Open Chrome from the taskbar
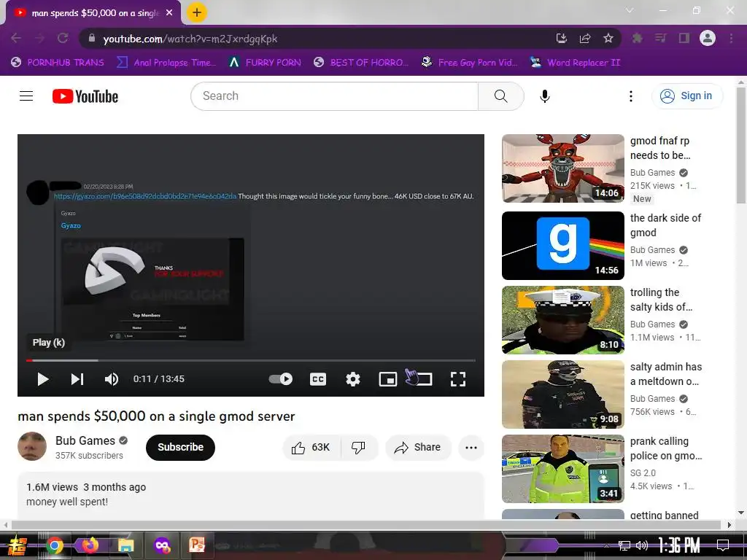This screenshot has width=747, height=560. (x=54, y=545)
